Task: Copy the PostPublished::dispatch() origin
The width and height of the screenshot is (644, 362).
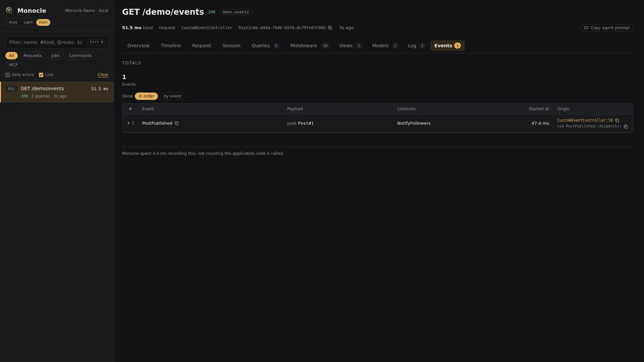Action: pyautogui.click(x=626, y=126)
